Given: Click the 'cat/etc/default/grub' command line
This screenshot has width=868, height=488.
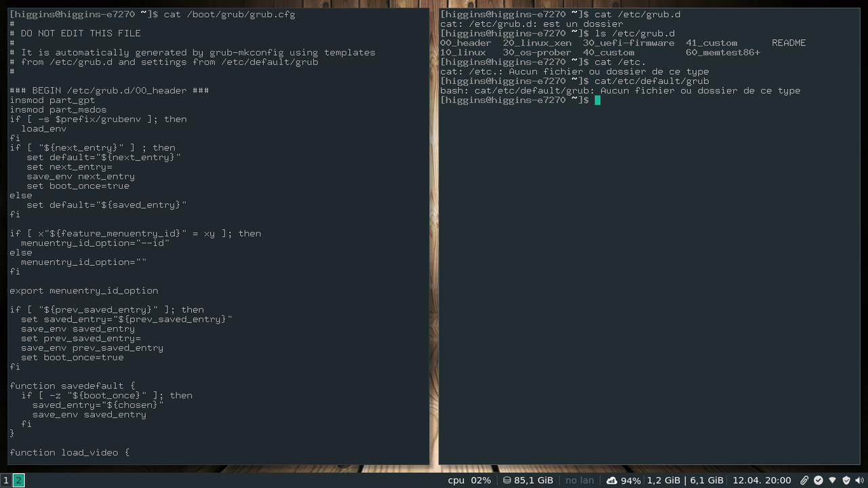Looking at the screenshot, I should pyautogui.click(x=652, y=81).
